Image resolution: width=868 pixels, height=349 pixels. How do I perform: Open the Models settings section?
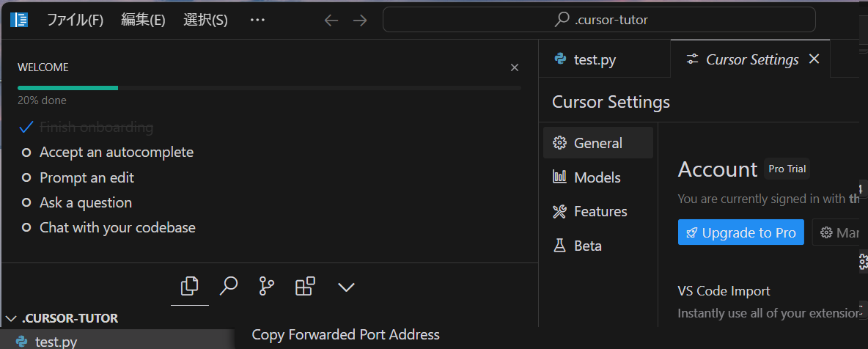[597, 177]
